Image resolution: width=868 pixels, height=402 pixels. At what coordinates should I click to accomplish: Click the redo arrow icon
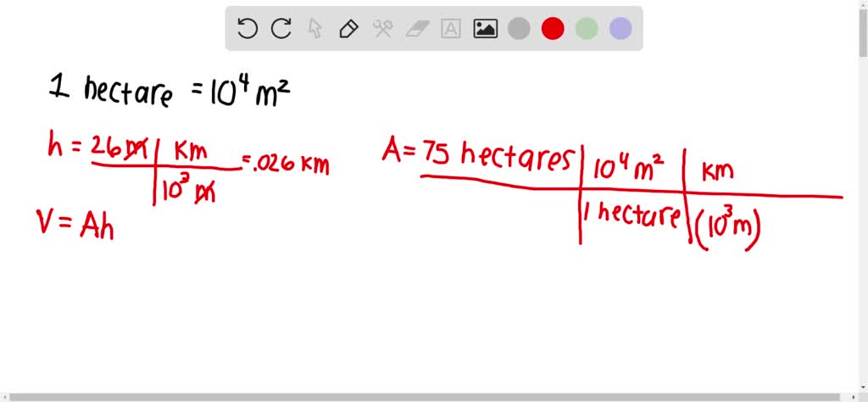pyautogui.click(x=281, y=28)
